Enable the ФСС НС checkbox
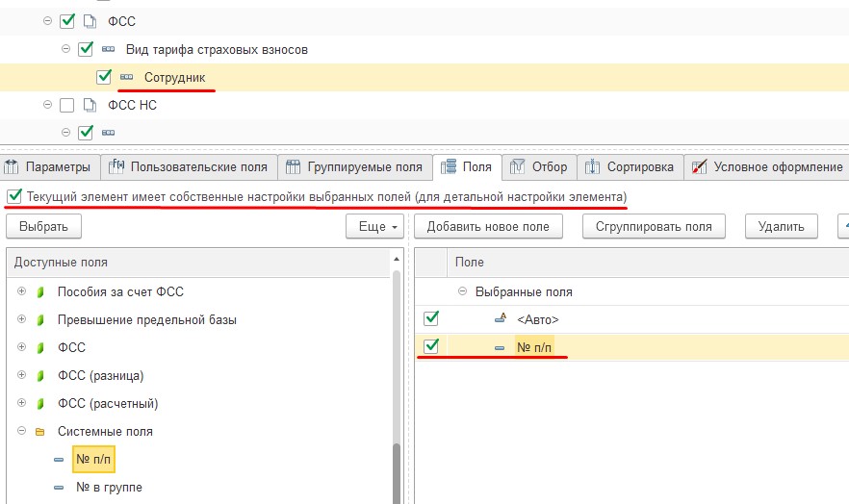This screenshot has height=504, width=849. (67, 105)
